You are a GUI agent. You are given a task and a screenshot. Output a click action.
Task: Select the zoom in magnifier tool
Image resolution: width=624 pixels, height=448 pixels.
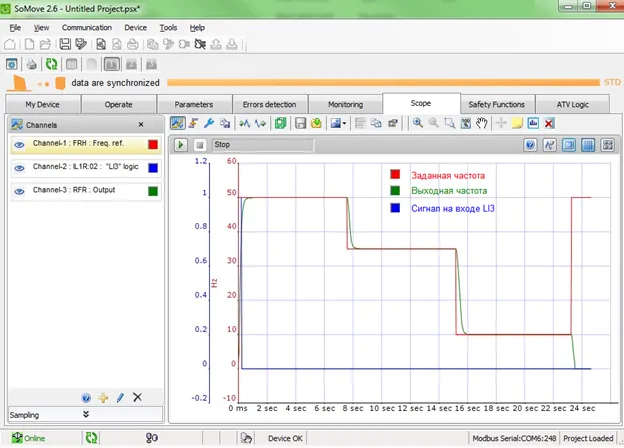click(x=418, y=124)
